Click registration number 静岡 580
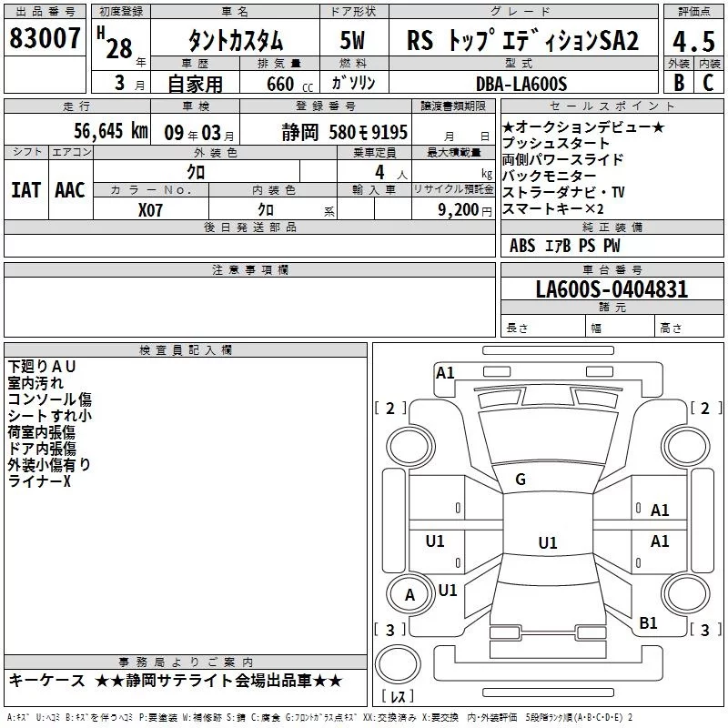 click(345, 132)
